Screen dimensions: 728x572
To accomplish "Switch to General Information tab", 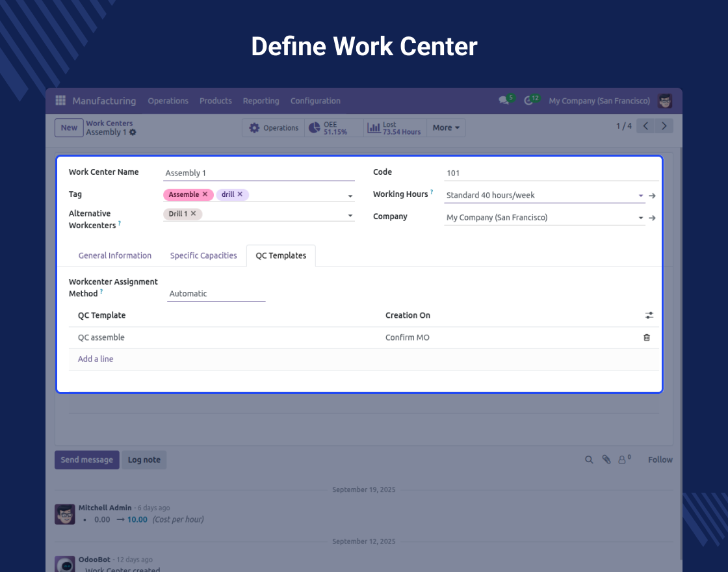I will 114,255.
